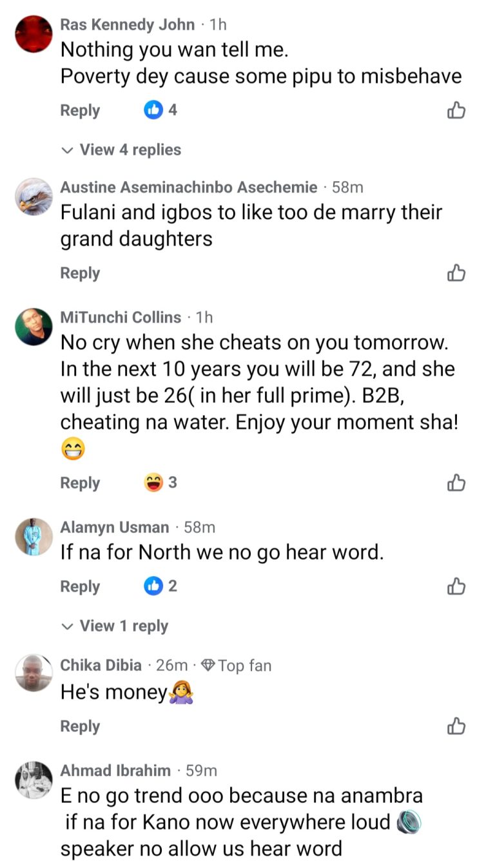Image resolution: width=495 pixels, height=868 pixels.
Task: Expand View 1 reply under Alamyn Usman
Action: (116, 626)
